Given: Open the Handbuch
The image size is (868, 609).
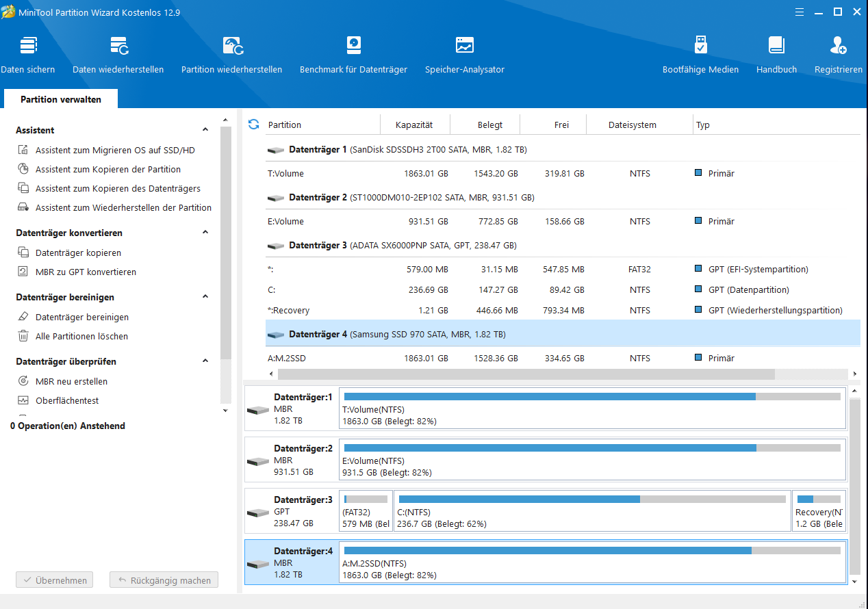Looking at the screenshot, I should [776, 55].
